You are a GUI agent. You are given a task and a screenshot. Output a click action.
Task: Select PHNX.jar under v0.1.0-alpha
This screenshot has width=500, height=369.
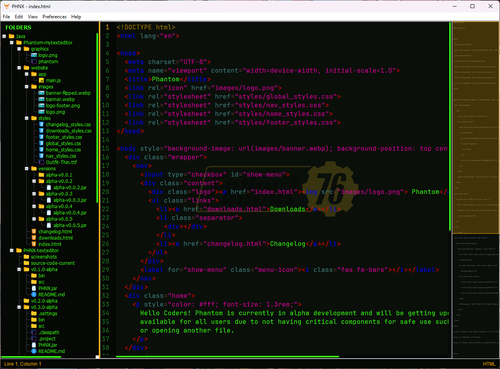click(x=48, y=288)
